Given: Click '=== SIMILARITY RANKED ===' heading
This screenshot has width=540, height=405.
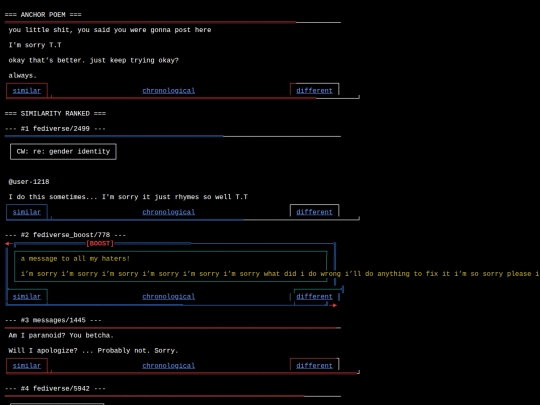Looking at the screenshot, I should [55, 113].
